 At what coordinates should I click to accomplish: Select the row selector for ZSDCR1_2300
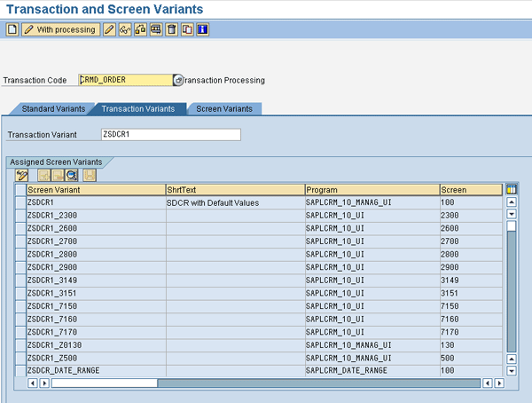coord(20,216)
